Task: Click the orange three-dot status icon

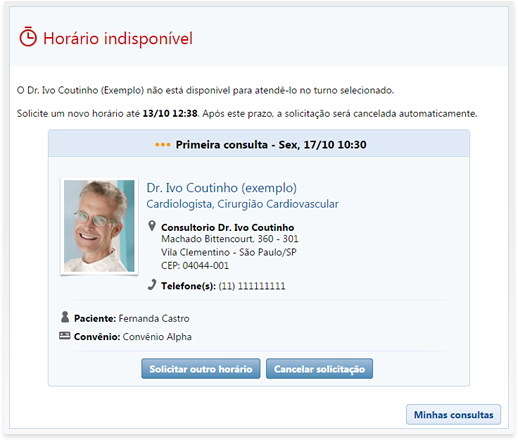Action: [163, 145]
